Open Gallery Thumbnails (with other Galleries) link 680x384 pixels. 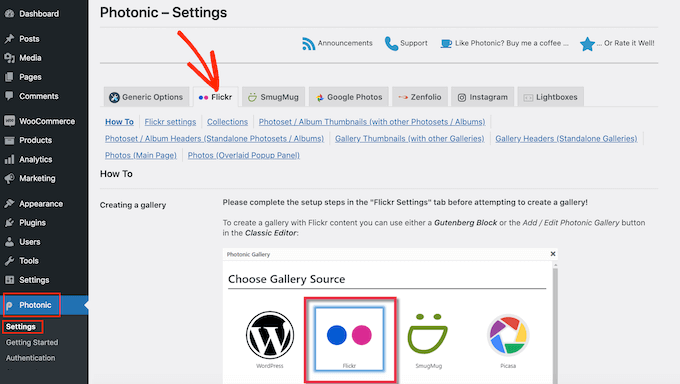[x=409, y=138]
